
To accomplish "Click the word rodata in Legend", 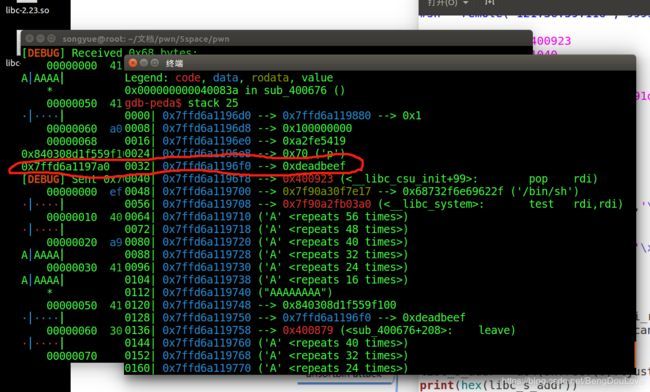I will 270,77.
